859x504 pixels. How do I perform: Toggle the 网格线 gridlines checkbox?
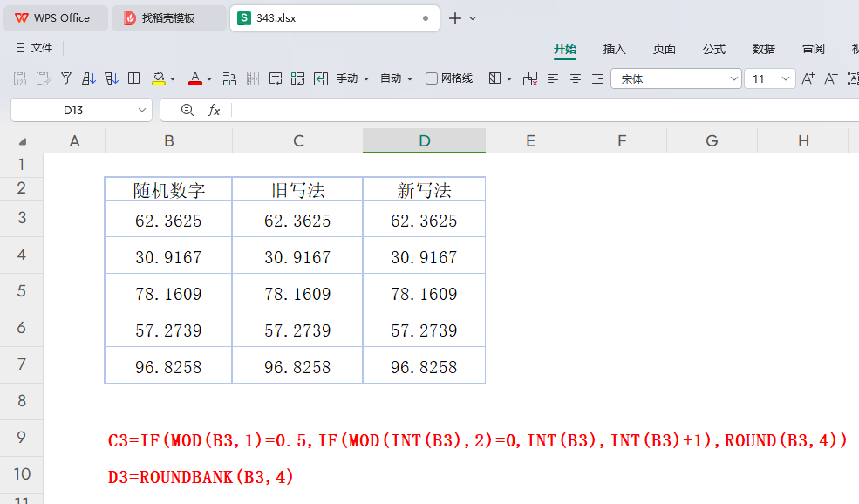[x=432, y=78]
